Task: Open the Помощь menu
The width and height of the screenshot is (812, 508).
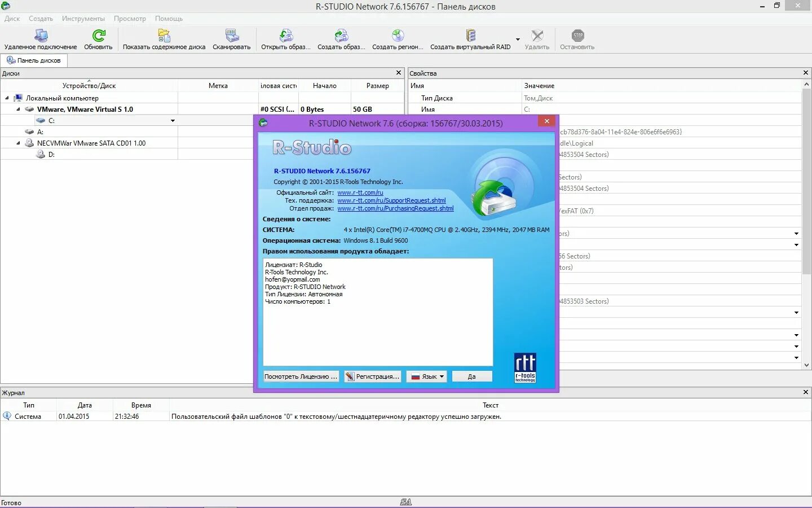Action: click(x=169, y=19)
